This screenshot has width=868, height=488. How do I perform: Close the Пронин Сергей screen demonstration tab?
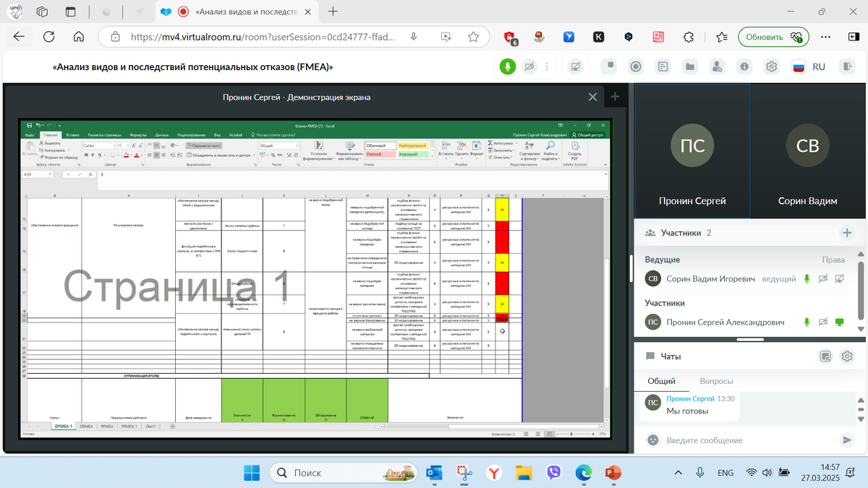[592, 97]
